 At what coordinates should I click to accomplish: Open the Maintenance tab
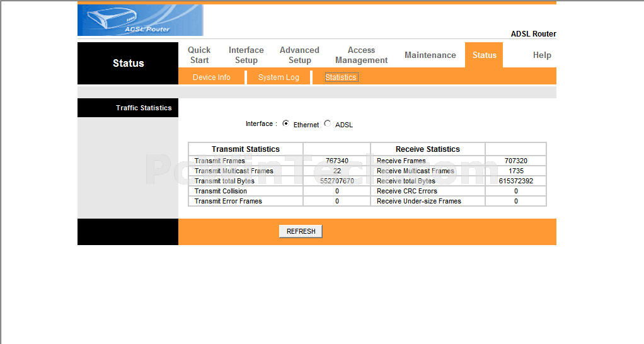pyautogui.click(x=430, y=55)
